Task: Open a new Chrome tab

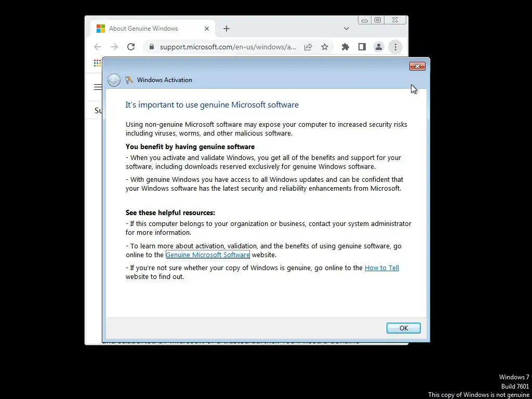Action: (227, 29)
